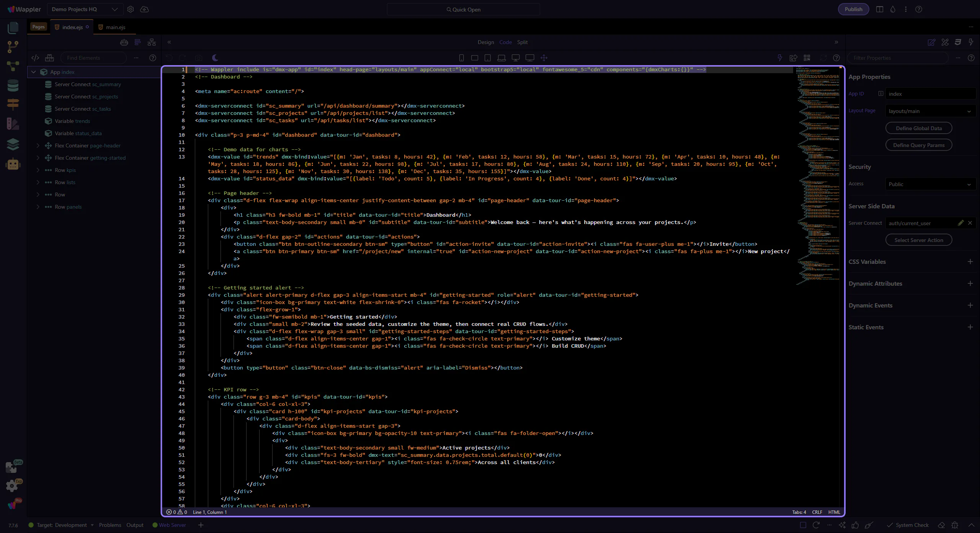Expand the Row kpis tree node
The width and height of the screenshot is (980, 533).
coord(38,170)
